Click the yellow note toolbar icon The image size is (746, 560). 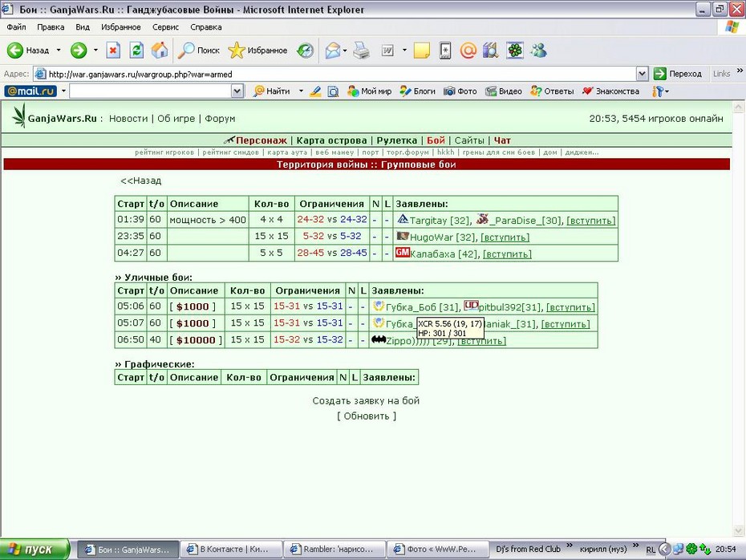tap(421, 50)
